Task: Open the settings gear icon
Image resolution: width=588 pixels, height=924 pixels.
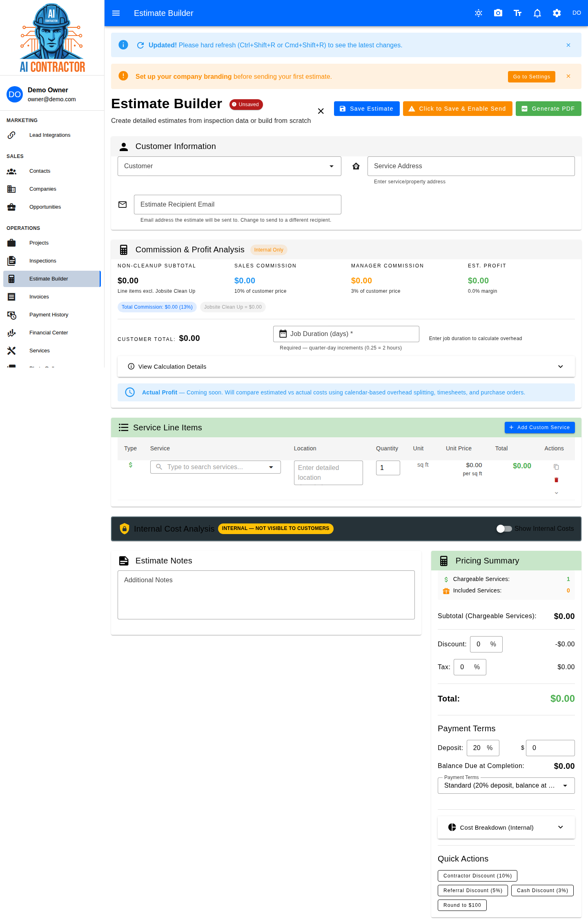Action: (557, 13)
